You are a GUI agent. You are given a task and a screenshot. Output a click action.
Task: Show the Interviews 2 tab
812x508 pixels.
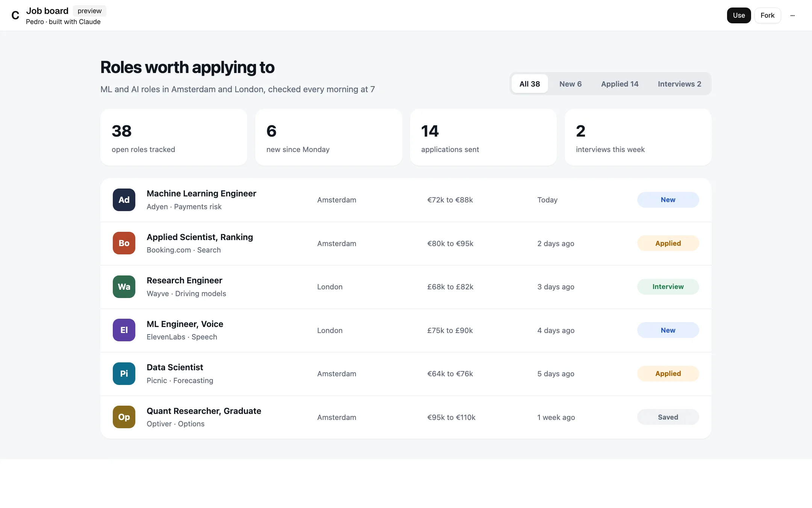pos(679,84)
